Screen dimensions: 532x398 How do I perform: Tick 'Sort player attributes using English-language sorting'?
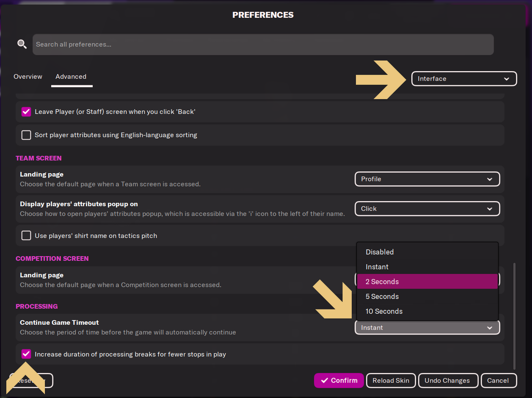(x=26, y=135)
